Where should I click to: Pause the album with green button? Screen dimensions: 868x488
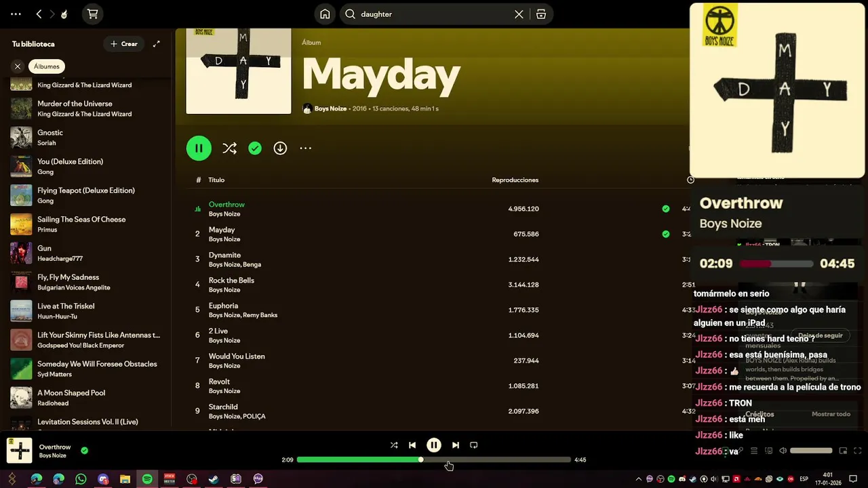pyautogui.click(x=199, y=148)
